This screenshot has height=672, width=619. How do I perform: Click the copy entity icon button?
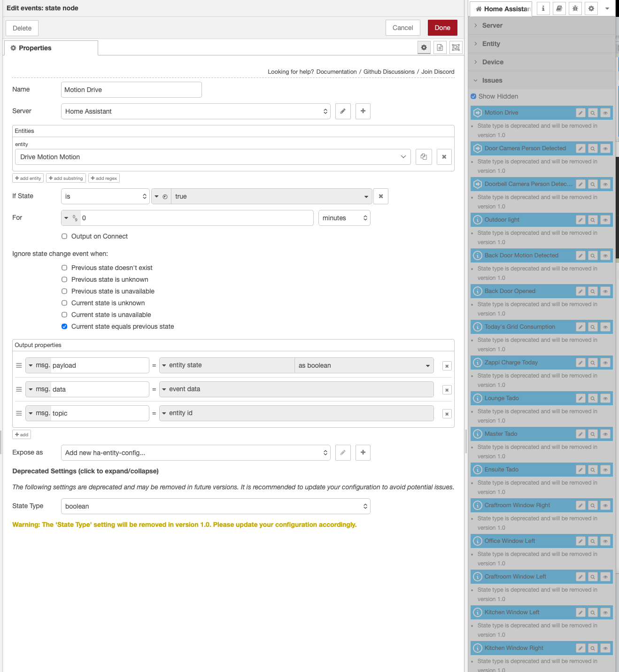tap(424, 157)
